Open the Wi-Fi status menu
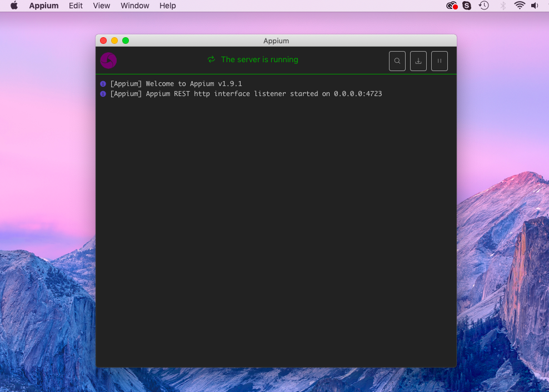The width and height of the screenshot is (549, 392). (x=520, y=6)
